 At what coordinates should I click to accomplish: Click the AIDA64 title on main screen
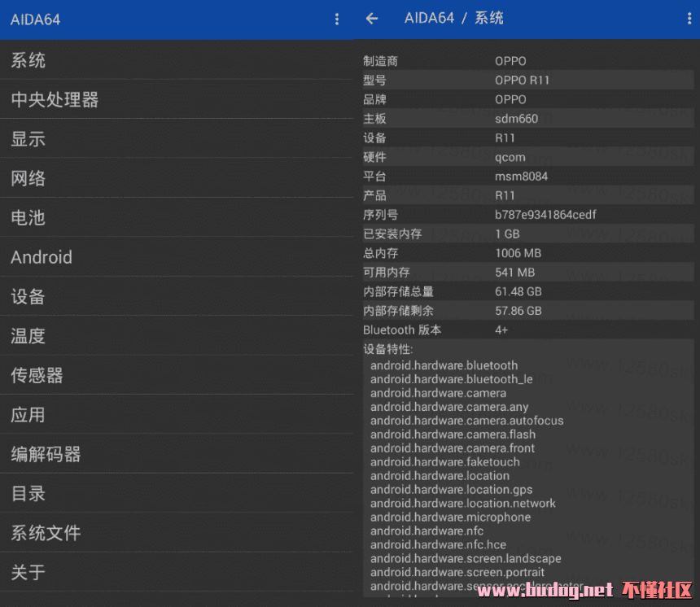[35, 20]
